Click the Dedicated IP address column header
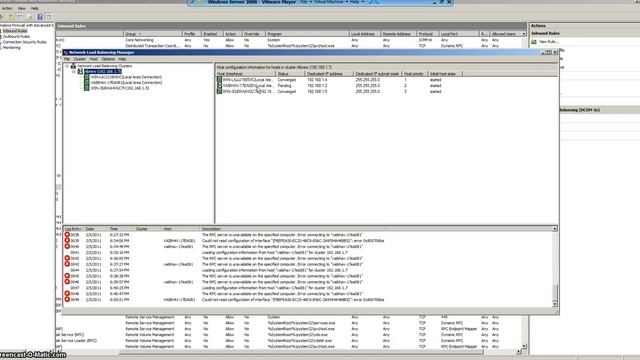 pyautogui.click(x=329, y=74)
